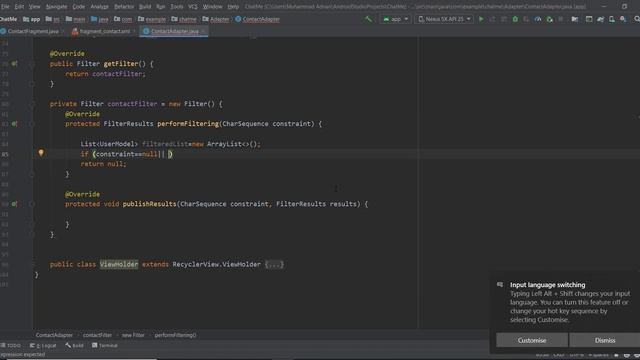The image size is (640, 360).
Task: Close the ContactAdapter.java tab
Action: (203, 31)
